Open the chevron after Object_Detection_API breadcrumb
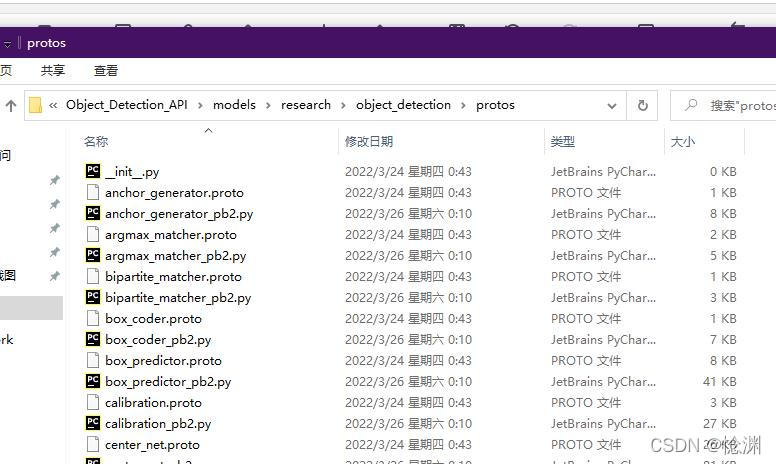The height and width of the screenshot is (464, 776). [x=200, y=105]
